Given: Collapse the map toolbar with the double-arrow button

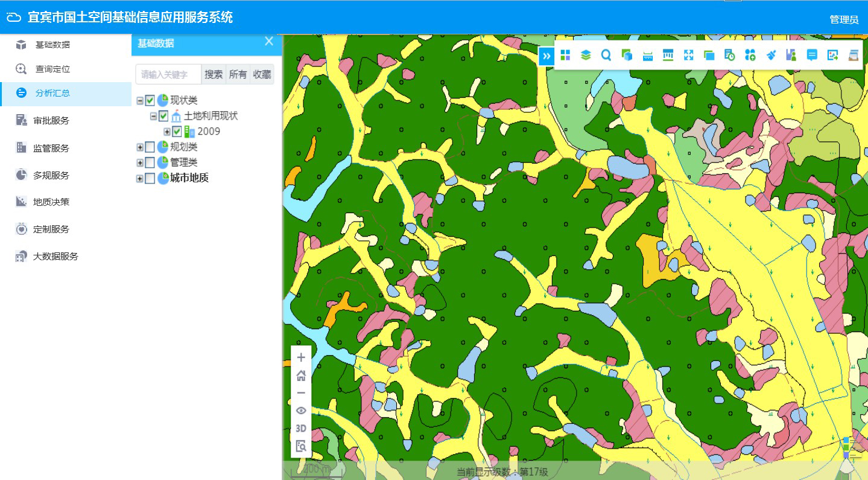Looking at the screenshot, I should 546,56.
